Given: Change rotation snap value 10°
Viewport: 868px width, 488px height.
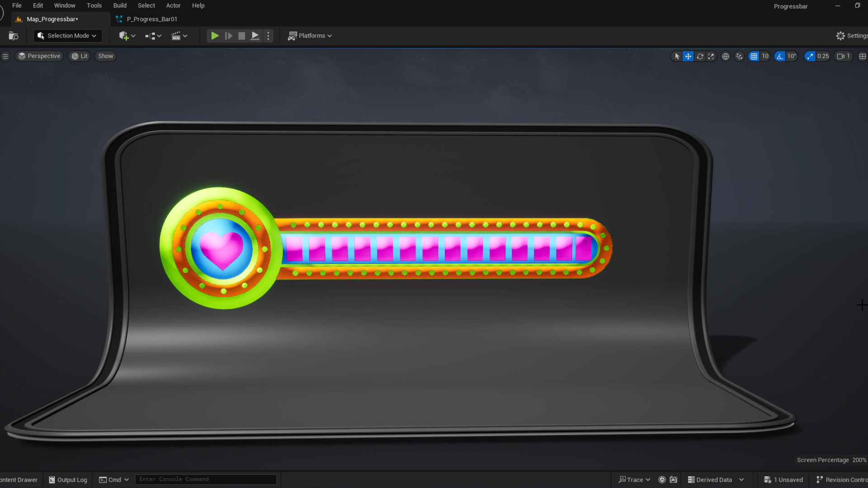Looking at the screenshot, I should click(792, 56).
